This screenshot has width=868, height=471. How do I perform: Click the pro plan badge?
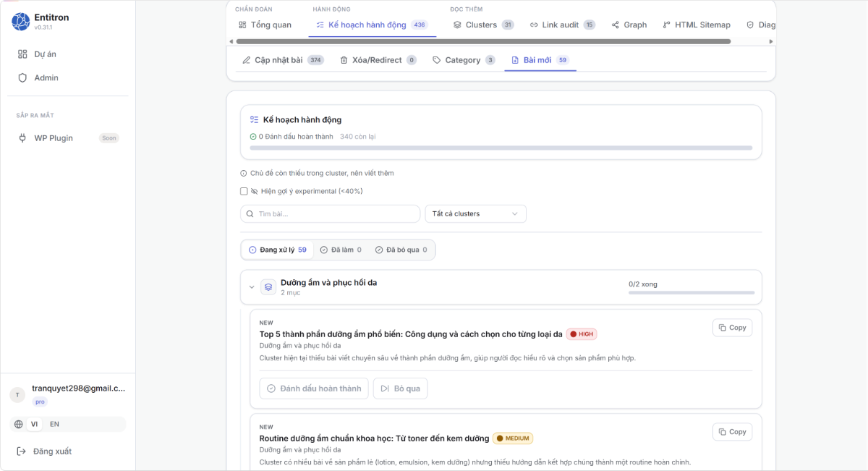[x=40, y=402]
